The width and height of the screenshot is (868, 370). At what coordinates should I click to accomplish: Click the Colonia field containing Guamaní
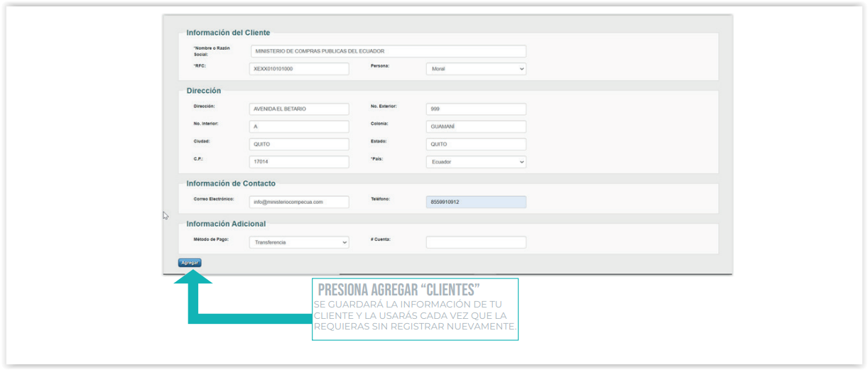pos(476,126)
